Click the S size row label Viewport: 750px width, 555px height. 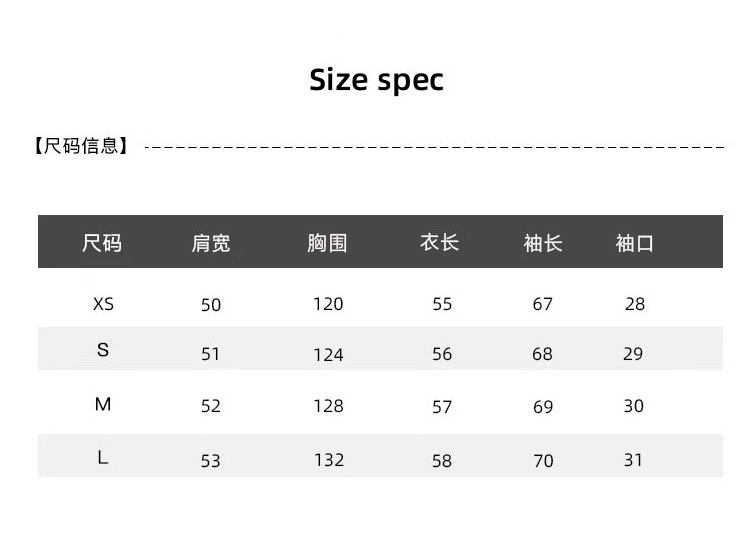coord(103,350)
